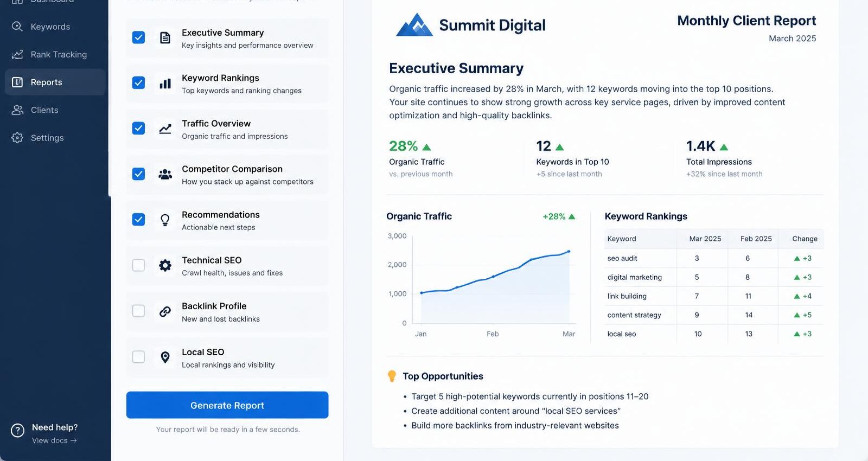Uncheck the Executive Summary checkbox
868x461 pixels.
point(138,37)
